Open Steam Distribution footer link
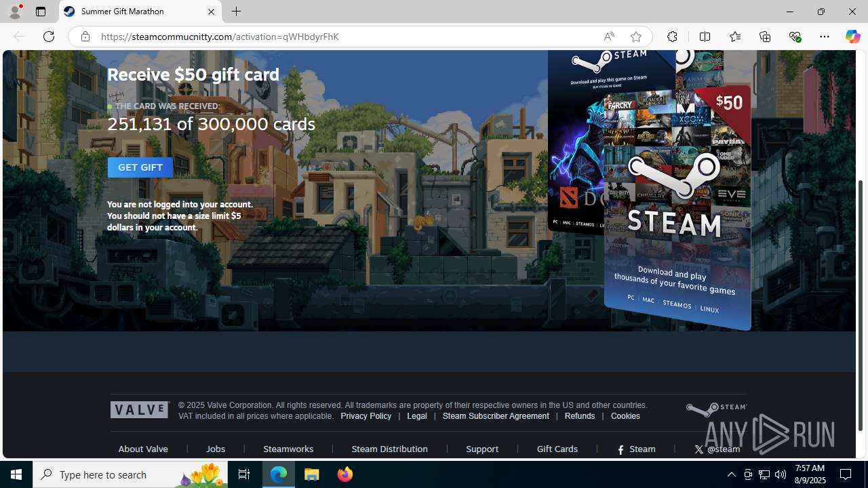The image size is (868, 488). (x=390, y=449)
